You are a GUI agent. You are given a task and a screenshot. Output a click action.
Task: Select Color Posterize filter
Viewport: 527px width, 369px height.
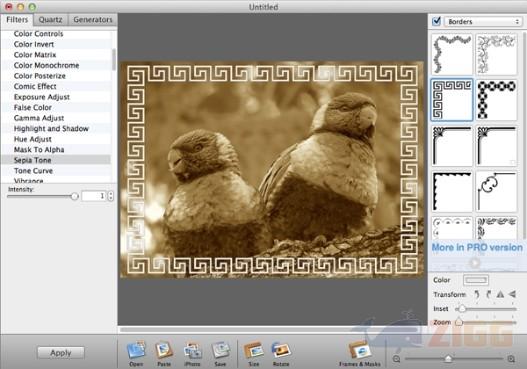(x=56, y=76)
